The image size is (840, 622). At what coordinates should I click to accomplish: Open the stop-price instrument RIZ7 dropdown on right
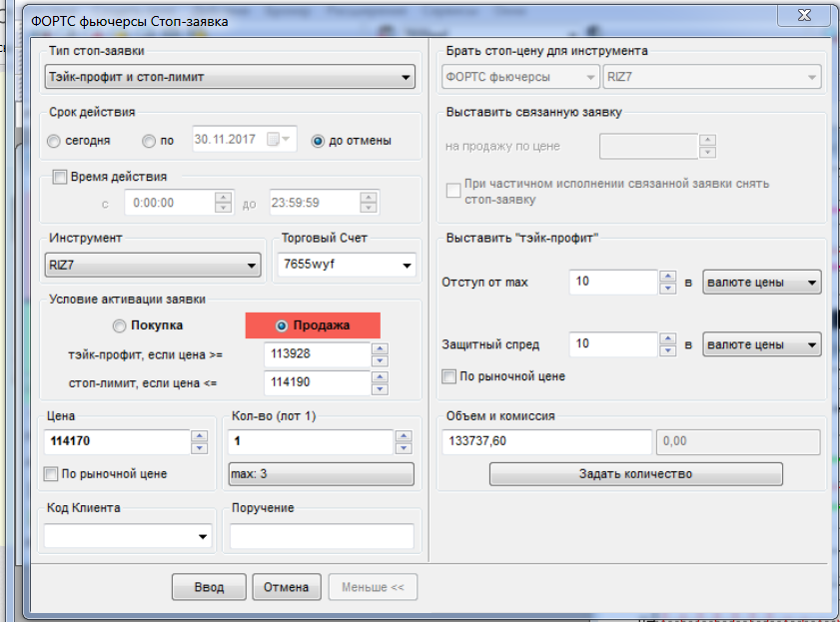712,77
